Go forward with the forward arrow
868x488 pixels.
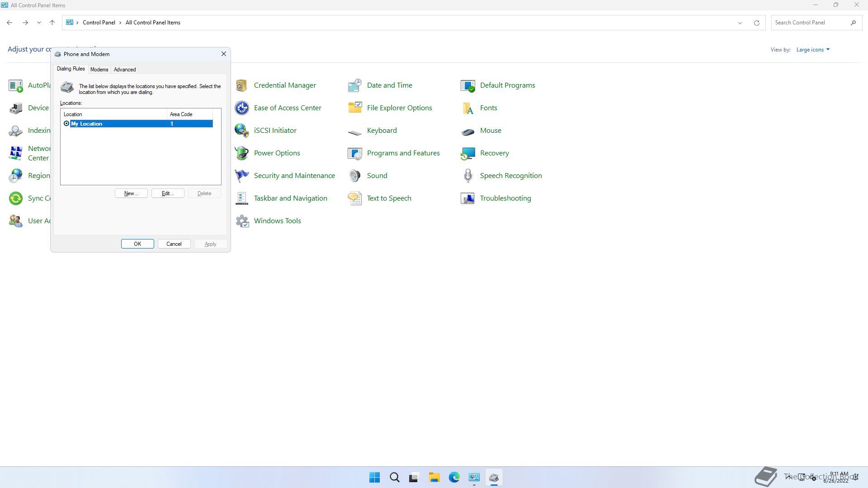[25, 23]
